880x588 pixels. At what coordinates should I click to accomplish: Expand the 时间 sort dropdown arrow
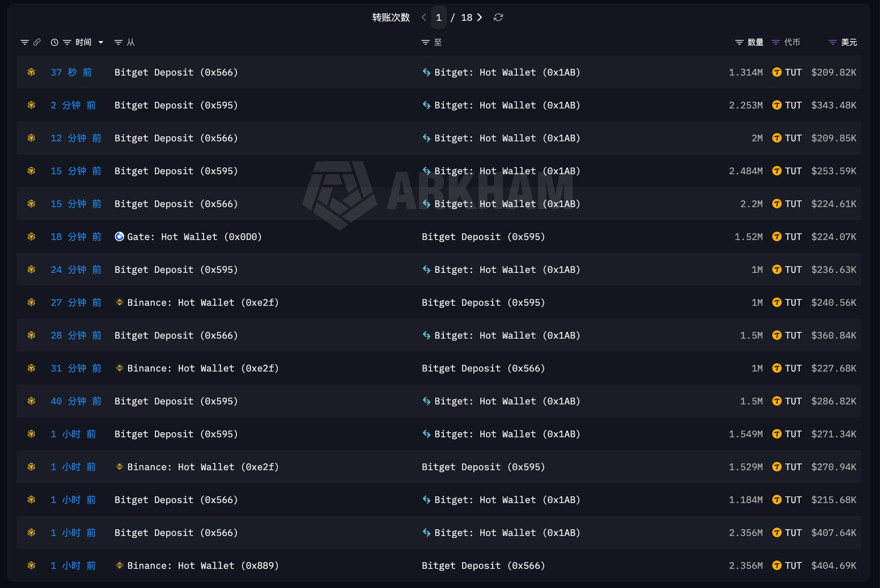click(101, 42)
